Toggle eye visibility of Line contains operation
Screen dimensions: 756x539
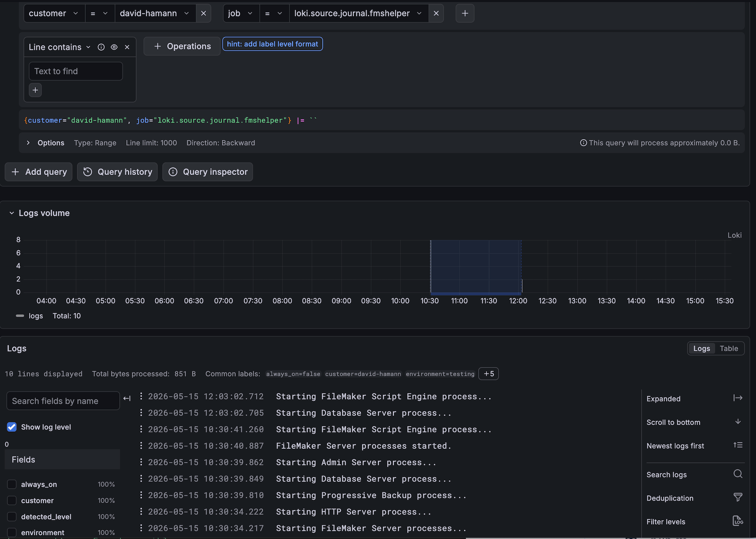coord(114,47)
